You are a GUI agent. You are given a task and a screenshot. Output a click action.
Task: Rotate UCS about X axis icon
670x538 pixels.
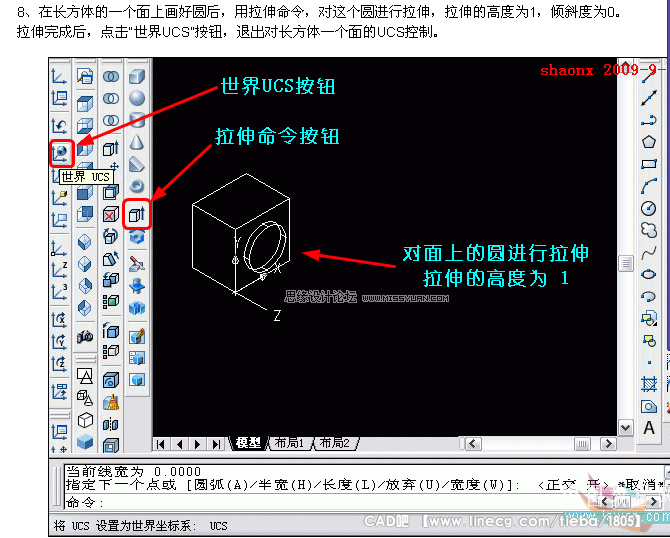(59, 320)
